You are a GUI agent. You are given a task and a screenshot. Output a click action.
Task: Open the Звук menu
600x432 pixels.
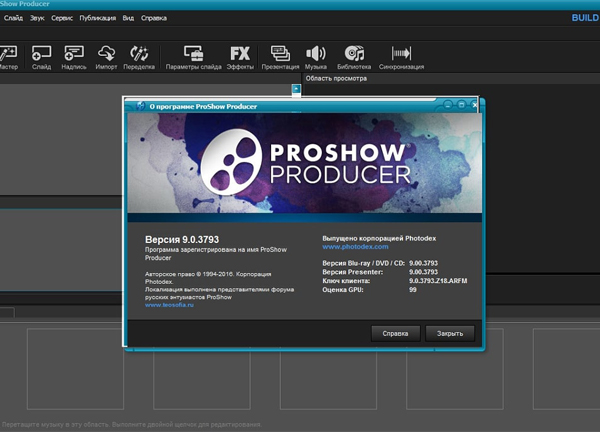(36, 18)
